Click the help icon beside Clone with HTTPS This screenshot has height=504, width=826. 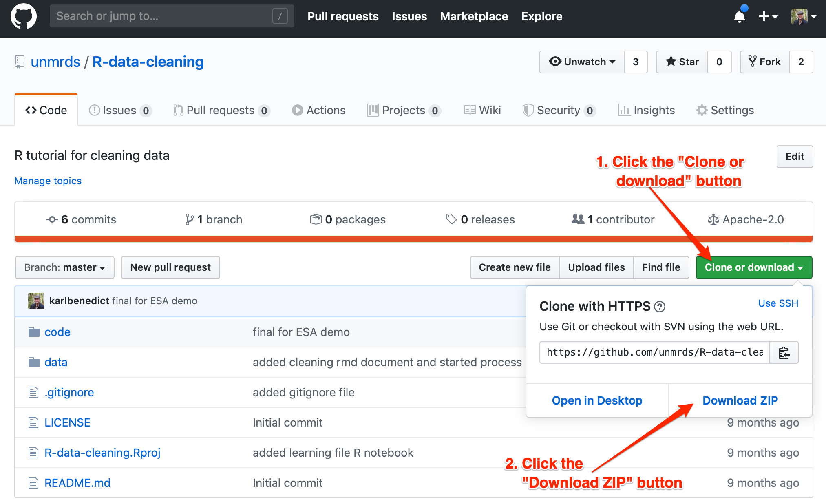[x=659, y=307]
